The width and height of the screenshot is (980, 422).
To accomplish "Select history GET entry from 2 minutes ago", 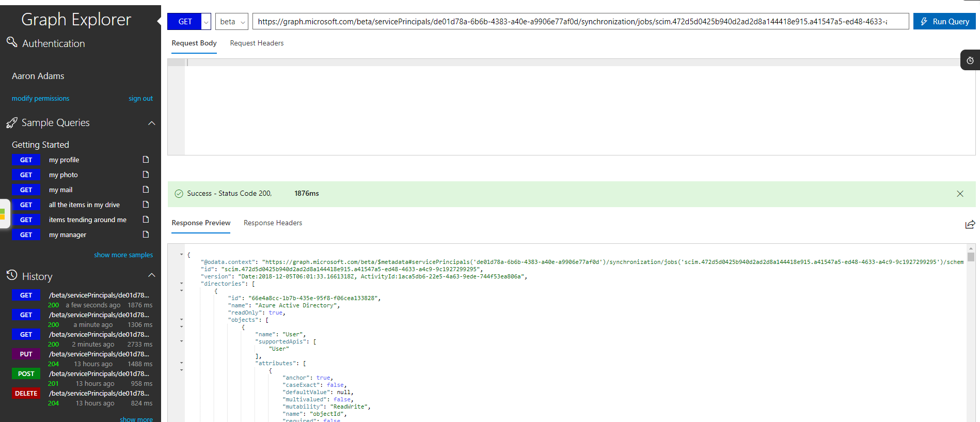I will pos(82,339).
